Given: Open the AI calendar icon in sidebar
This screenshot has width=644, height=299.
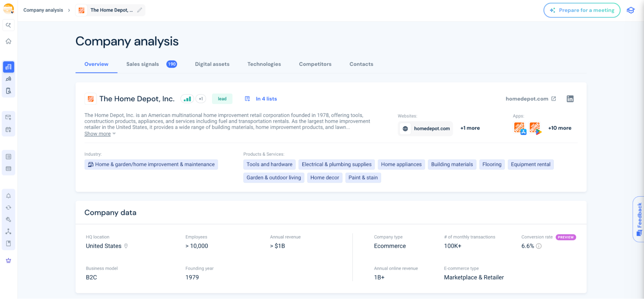Looking at the screenshot, I should point(8,130).
